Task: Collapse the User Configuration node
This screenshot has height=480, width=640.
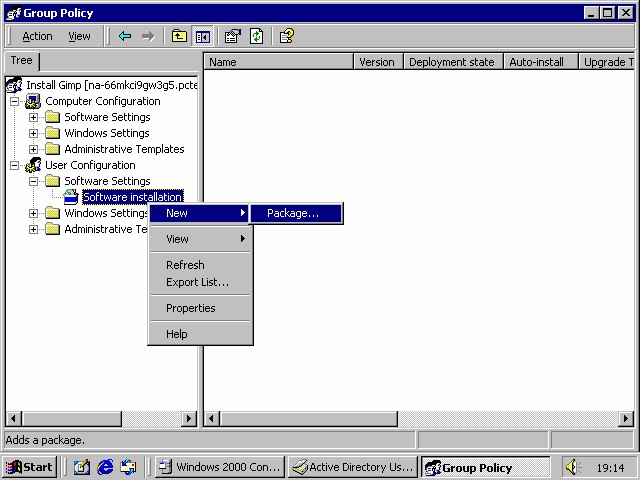Action: 14,165
